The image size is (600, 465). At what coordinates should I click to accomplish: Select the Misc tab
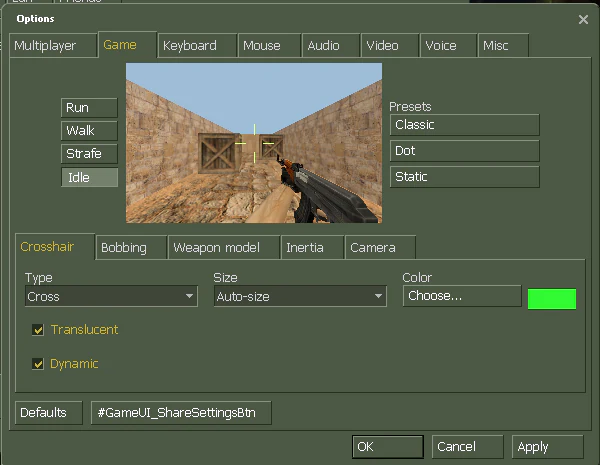503,46
